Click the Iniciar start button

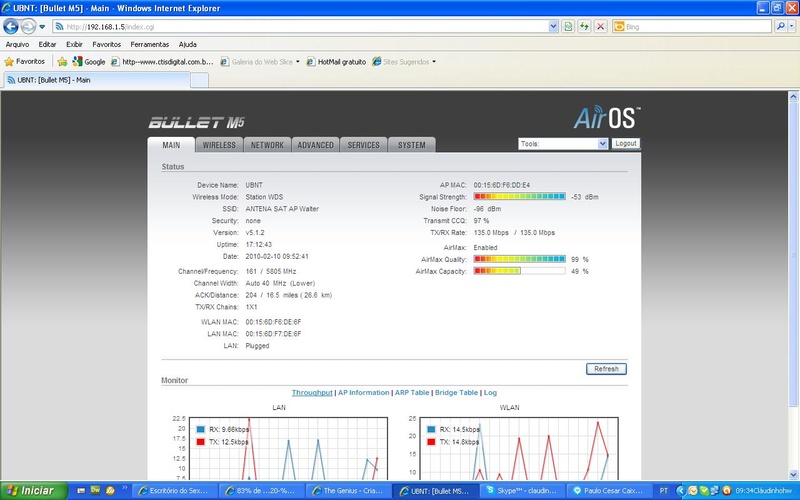tap(34, 491)
